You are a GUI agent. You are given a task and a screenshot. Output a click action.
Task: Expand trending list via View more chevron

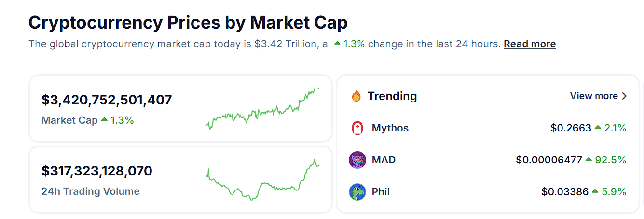625,96
